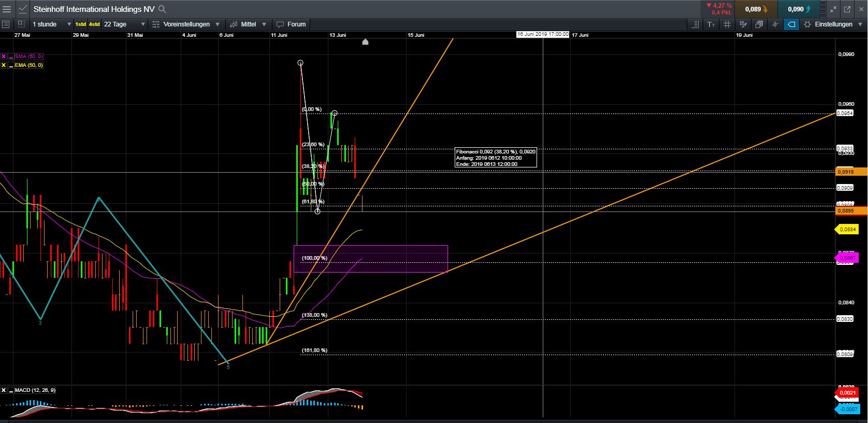Viewport: 868px width, 423px height.
Task: Click the line chart icon beside the title
Action: pos(23,9)
